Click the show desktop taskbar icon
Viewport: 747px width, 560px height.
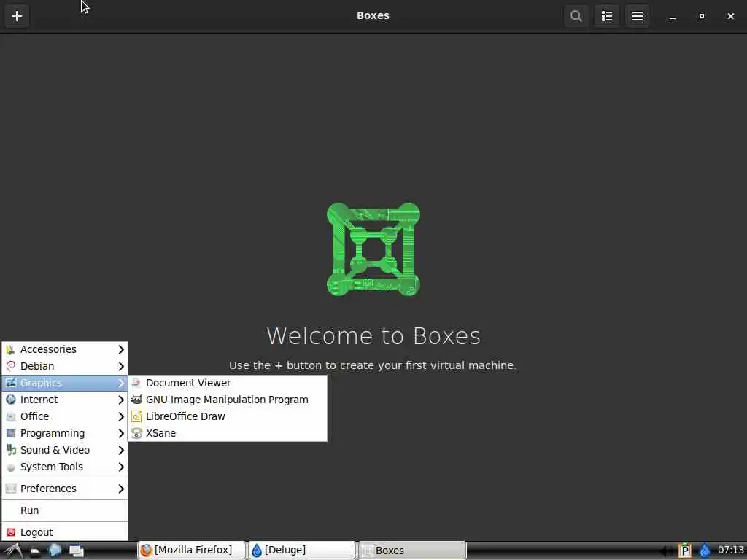point(76,551)
